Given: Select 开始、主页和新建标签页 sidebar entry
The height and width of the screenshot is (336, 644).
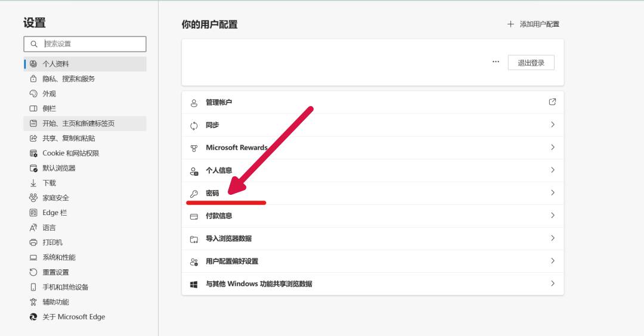Looking at the screenshot, I should tap(85, 123).
